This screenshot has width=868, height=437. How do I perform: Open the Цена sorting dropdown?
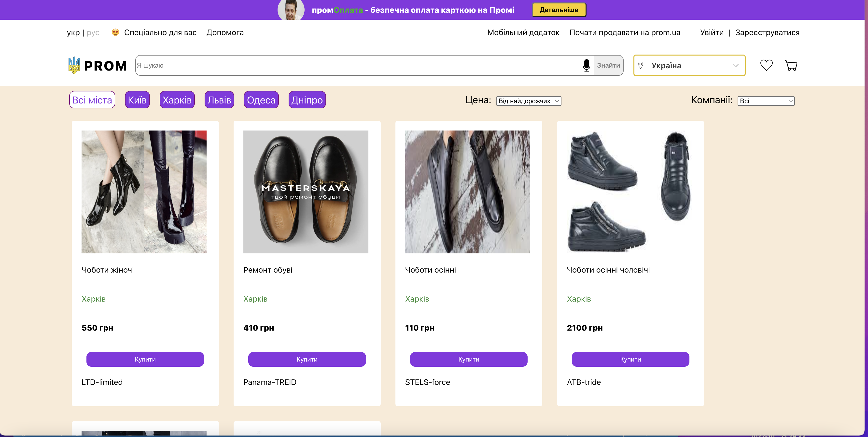click(528, 101)
